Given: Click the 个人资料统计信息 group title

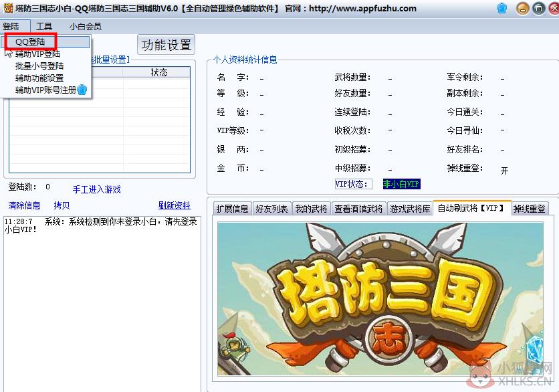Looking at the screenshot, I should [x=245, y=60].
